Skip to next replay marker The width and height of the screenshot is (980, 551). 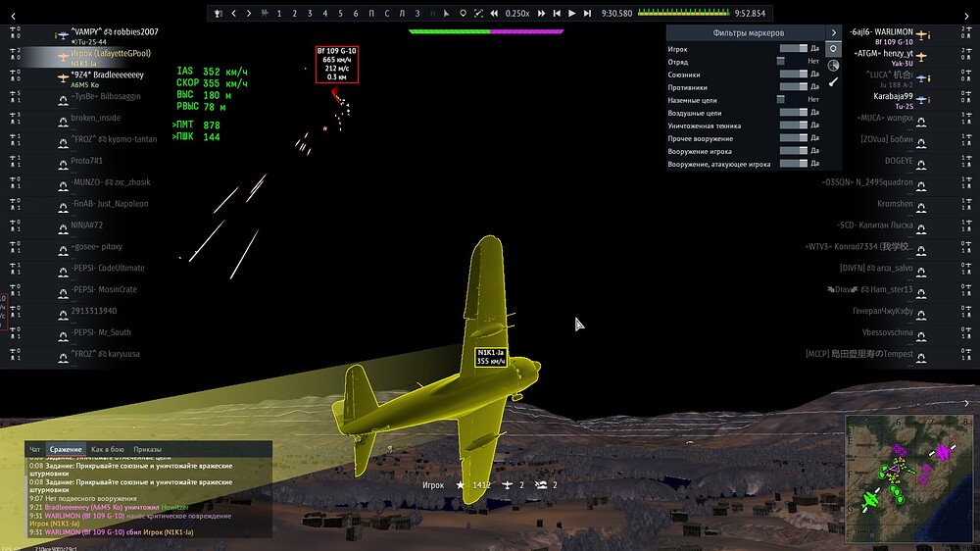(x=587, y=13)
